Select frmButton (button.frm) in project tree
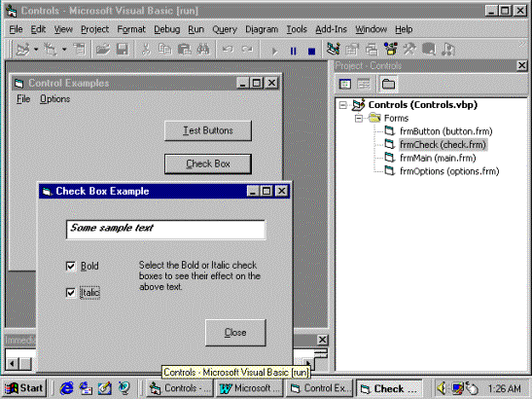Image resolution: width=532 pixels, height=399 pixels. click(x=445, y=131)
